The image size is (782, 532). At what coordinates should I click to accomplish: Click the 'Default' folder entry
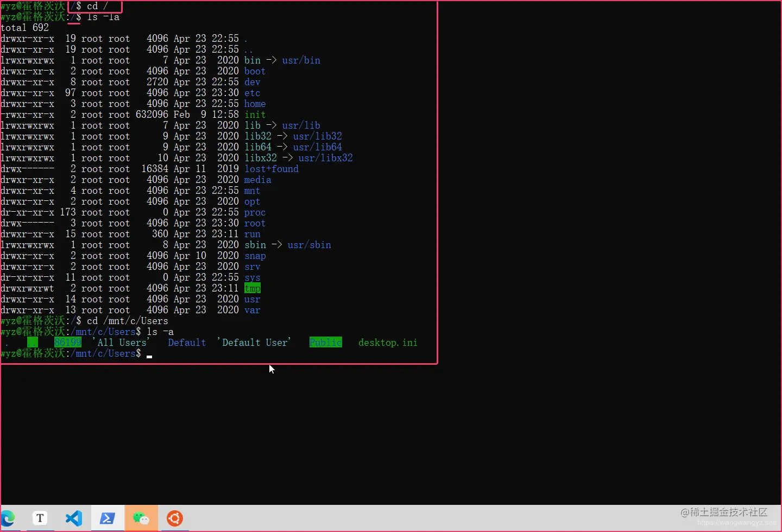(187, 343)
